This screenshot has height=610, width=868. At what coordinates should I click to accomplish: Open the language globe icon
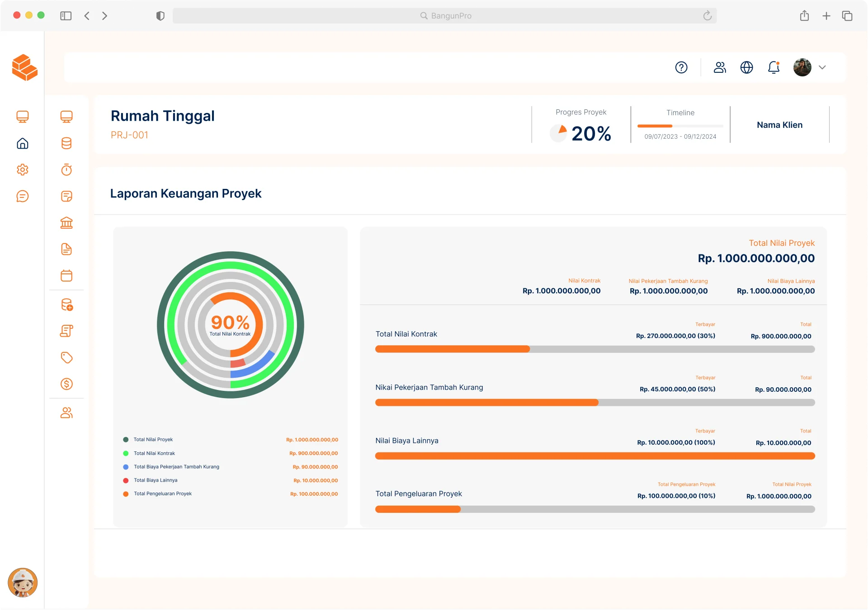(746, 67)
